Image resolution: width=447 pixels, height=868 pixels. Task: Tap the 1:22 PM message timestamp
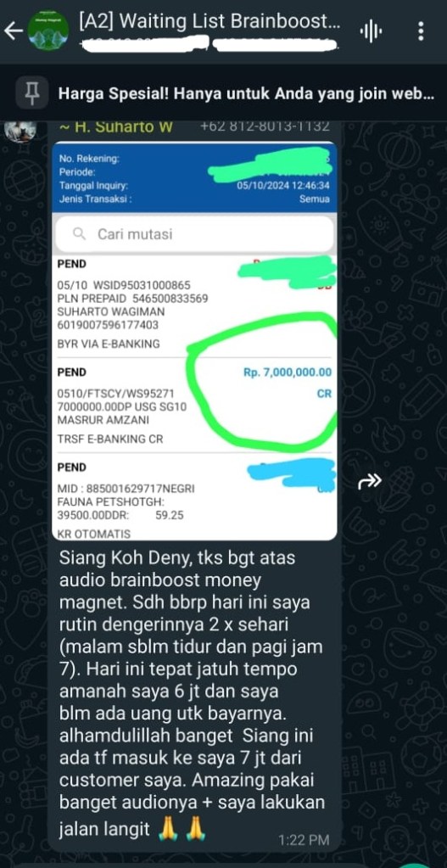click(304, 840)
